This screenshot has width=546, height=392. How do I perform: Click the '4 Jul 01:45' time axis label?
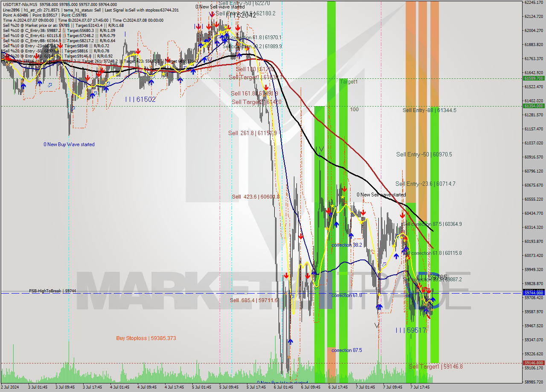(120, 387)
